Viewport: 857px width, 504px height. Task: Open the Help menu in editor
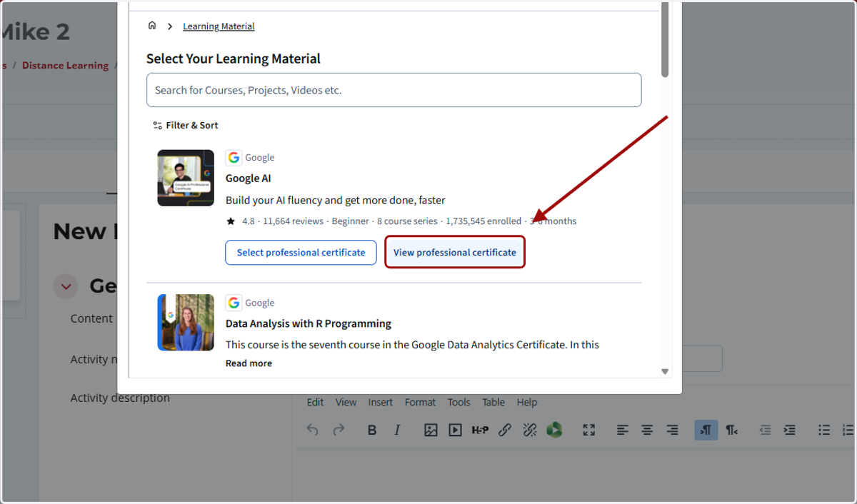click(527, 403)
